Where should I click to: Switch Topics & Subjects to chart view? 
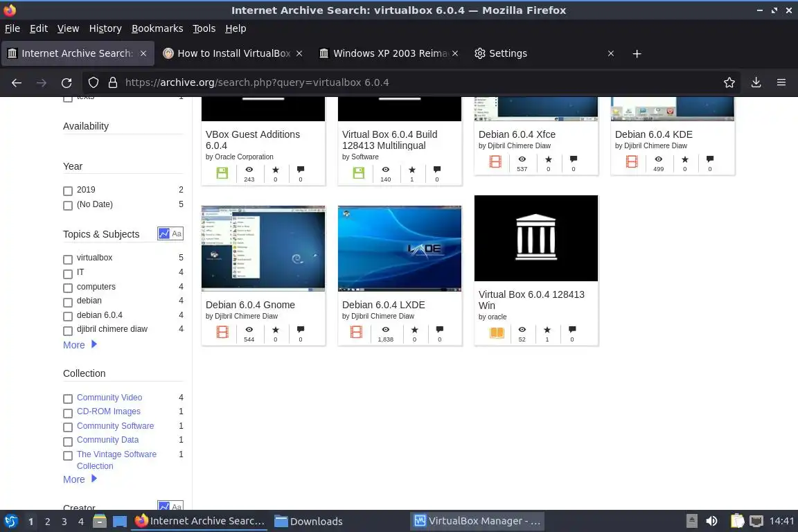(164, 233)
